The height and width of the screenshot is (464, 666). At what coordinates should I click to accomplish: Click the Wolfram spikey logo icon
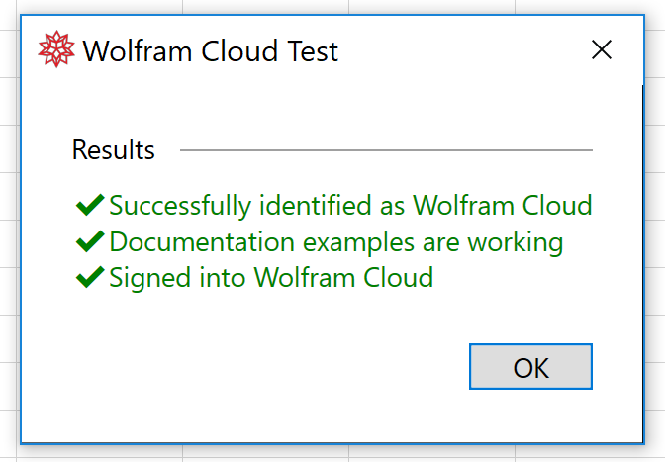point(56,50)
